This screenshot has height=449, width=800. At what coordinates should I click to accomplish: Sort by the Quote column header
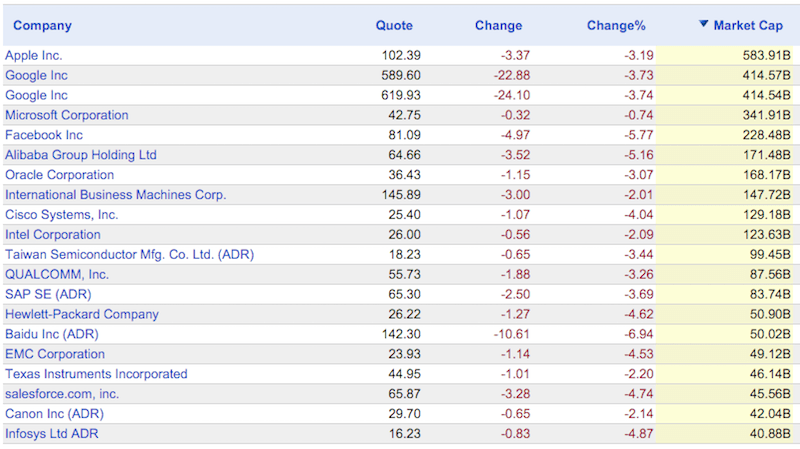point(394,25)
